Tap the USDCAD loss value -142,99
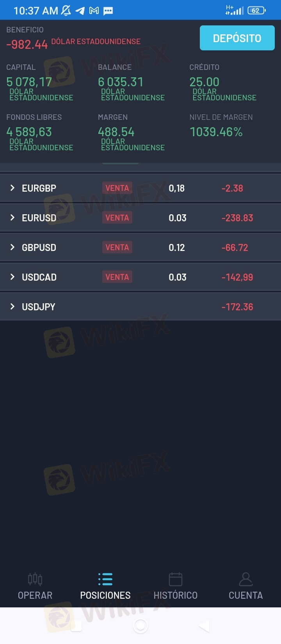281x644 pixels. coord(237,277)
